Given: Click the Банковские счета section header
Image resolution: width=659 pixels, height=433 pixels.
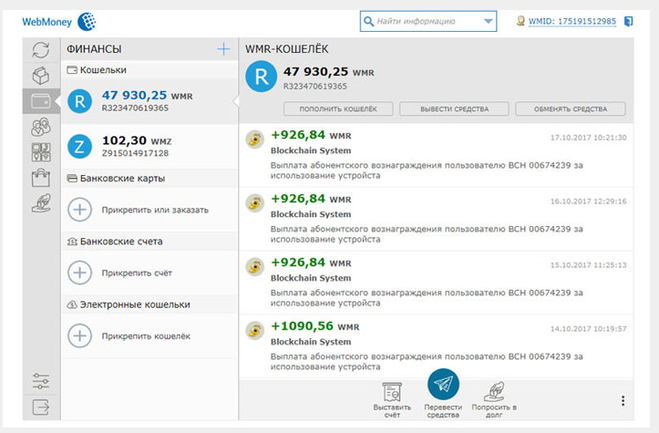Looking at the screenshot, I should [x=150, y=241].
